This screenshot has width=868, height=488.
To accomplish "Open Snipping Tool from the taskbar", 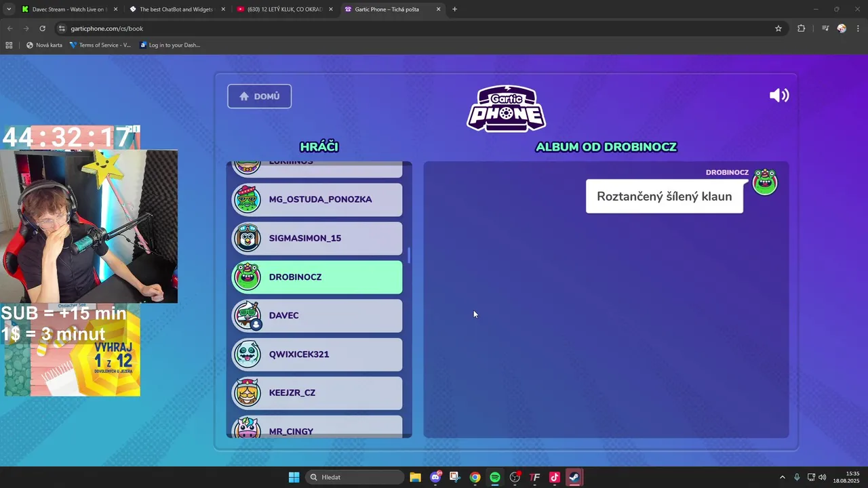I will tap(455, 477).
